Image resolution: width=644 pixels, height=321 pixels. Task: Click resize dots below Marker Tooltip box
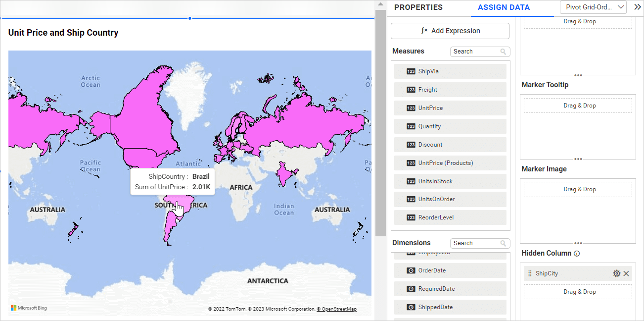578,159
